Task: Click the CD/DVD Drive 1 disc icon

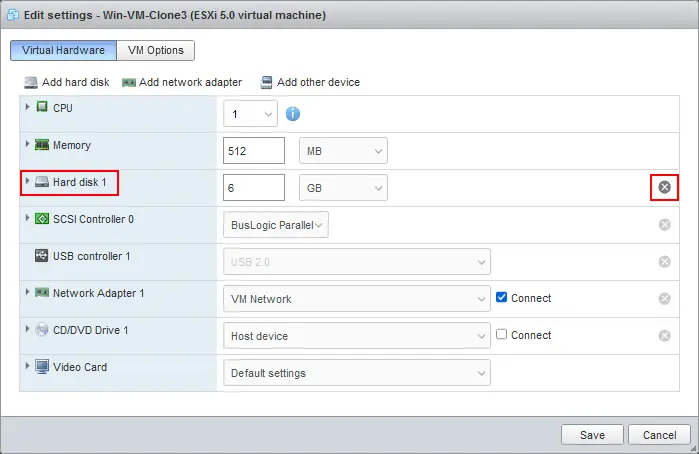Action: [42, 330]
